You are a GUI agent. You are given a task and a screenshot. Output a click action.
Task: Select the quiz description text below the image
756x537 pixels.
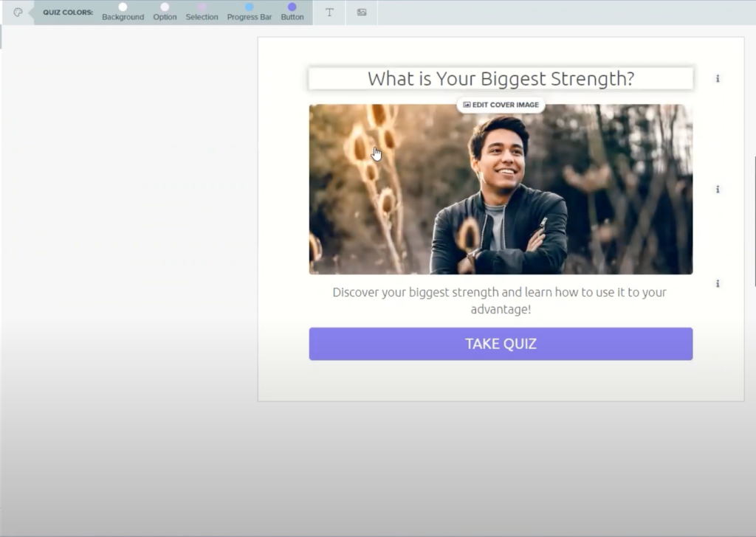500,300
